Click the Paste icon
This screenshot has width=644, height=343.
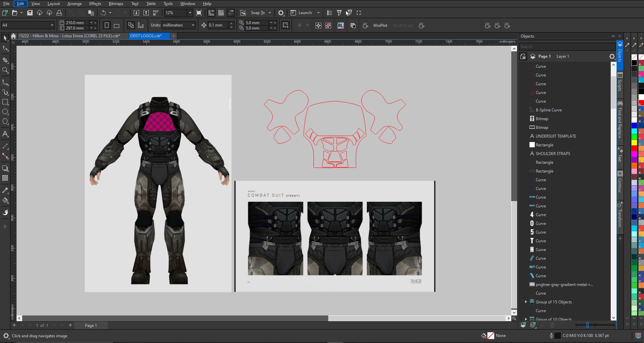tap(91, 13)
